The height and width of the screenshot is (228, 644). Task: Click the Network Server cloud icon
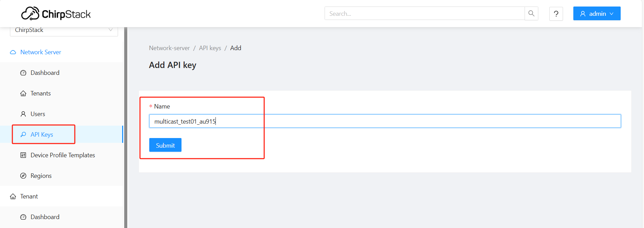pyautogui.click(x=13, y=52)
